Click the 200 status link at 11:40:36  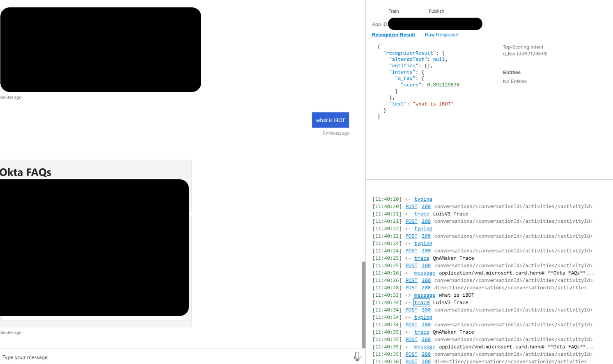click(x=426, y=362)
